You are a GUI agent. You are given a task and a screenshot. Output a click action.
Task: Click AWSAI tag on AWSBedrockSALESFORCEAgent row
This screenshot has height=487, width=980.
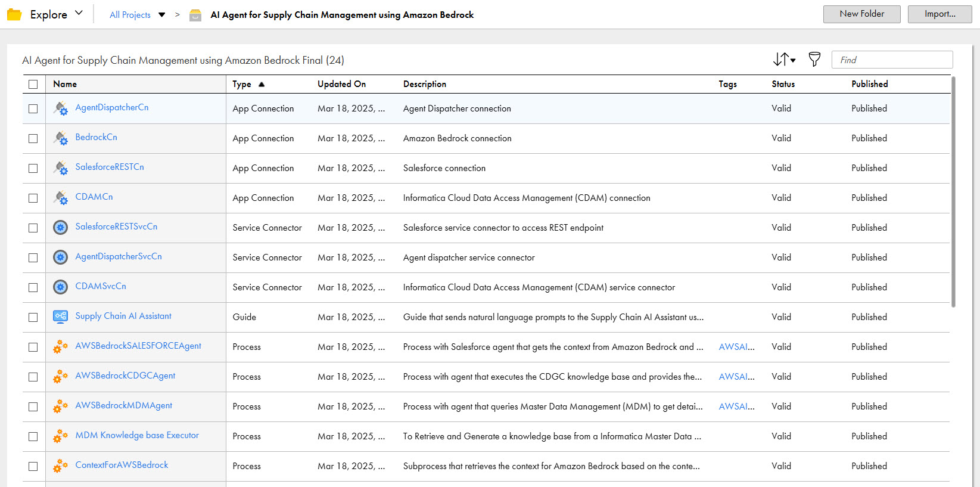(736, 347)
